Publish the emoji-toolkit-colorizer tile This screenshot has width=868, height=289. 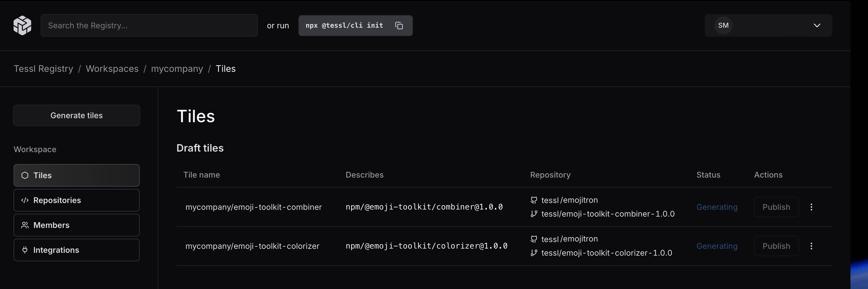click(776, 246)
